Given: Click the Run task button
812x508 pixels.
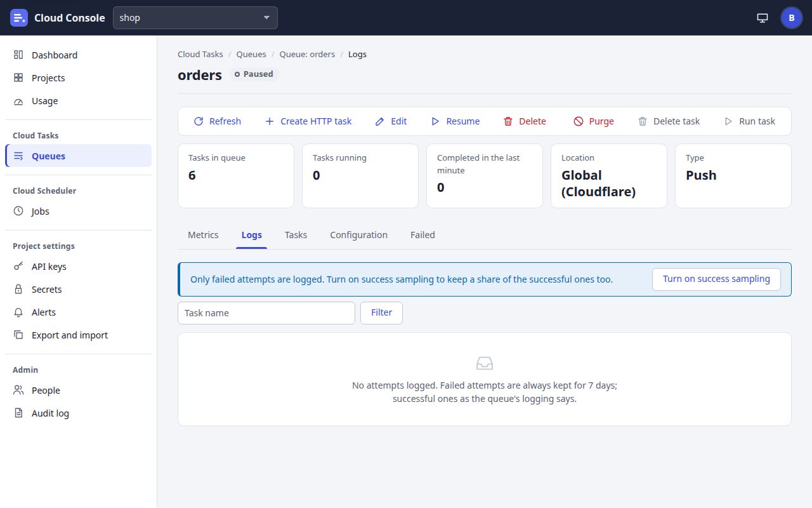Looking at the screenshot, I should pyautogui.click(x=750, y=121).
